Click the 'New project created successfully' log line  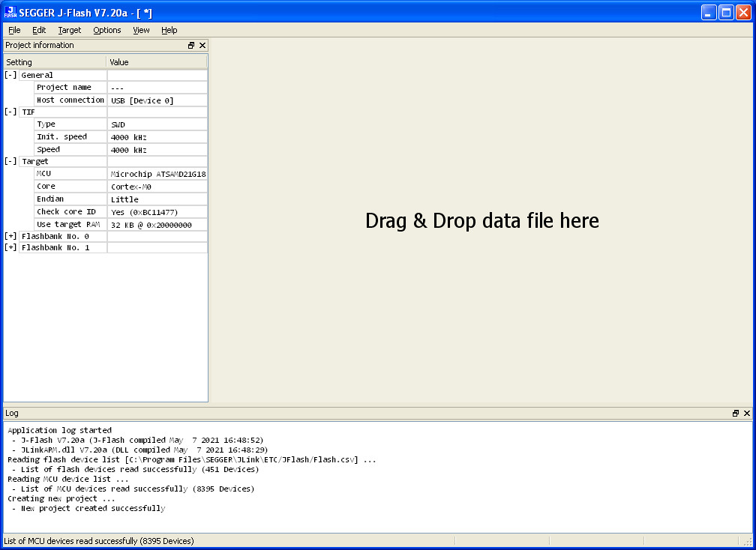(92, 508)
